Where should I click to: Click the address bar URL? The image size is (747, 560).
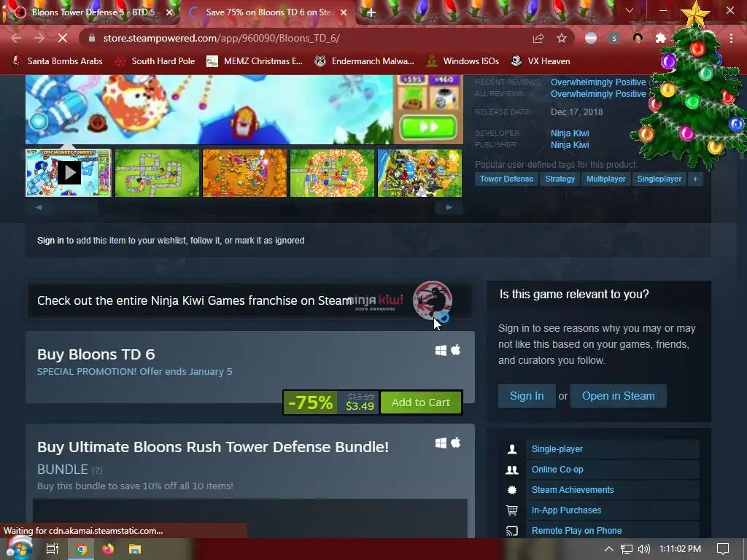[x=222, y=38]
